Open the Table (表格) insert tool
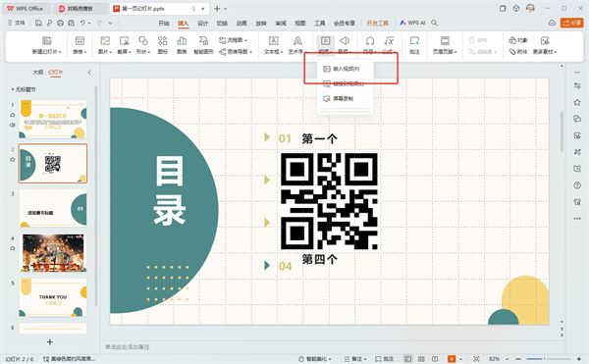589x364 pixels. click(80, 41)
